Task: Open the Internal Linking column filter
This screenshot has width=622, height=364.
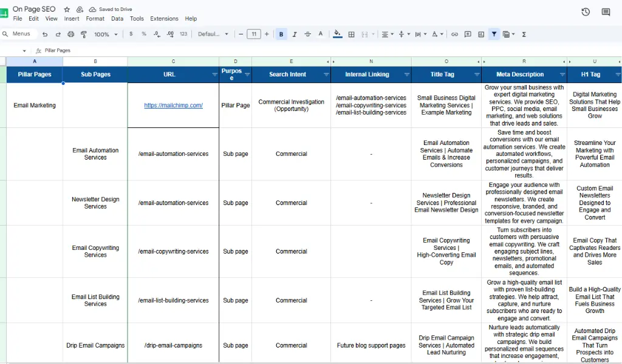Action: point(407,75)
